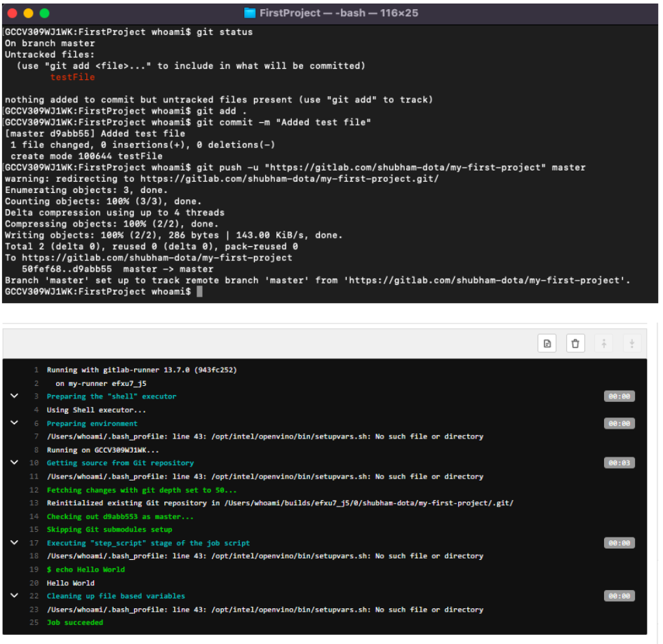Click 'Preparing the "shell" executor' header text
The height and width of the screenshot is (644, 663).
(112, 396)
